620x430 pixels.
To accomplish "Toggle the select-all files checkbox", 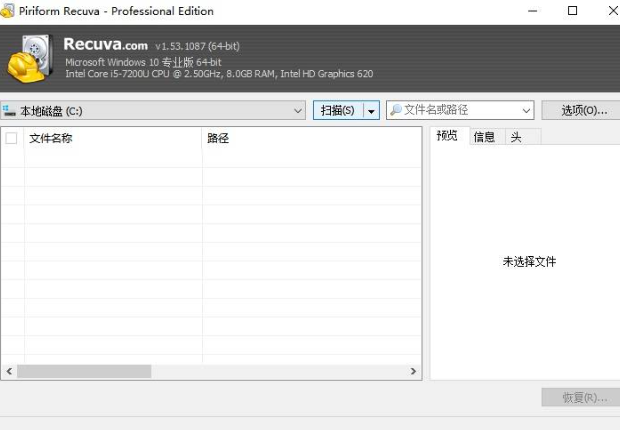I will tap(12, 138).
